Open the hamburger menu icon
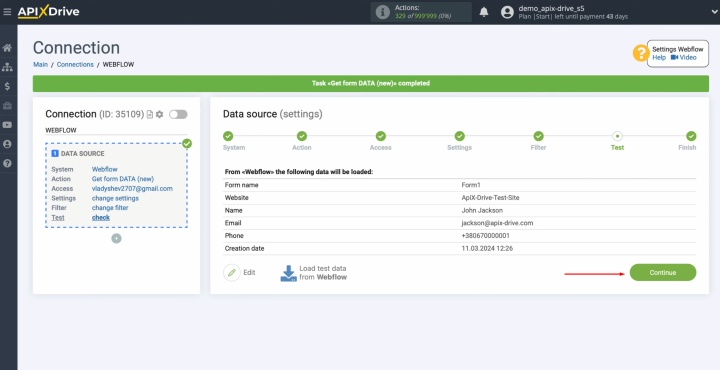The height and width of the screenshot is (370, 720). pos(7,12)
